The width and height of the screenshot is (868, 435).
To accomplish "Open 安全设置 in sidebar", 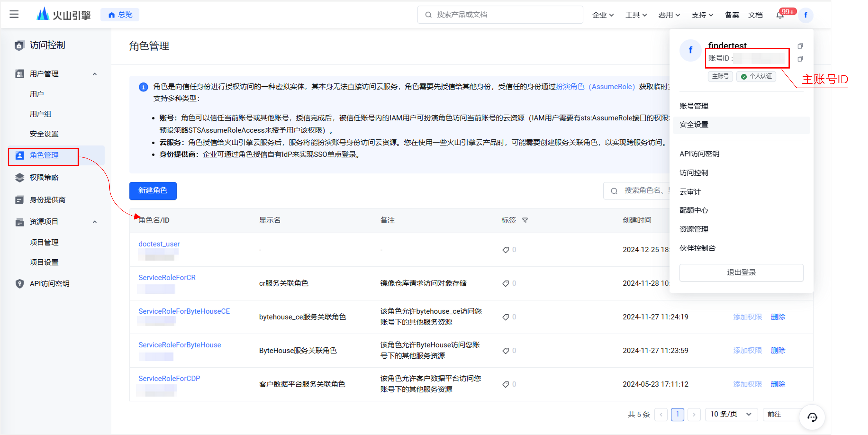I will tap(44, 134).
